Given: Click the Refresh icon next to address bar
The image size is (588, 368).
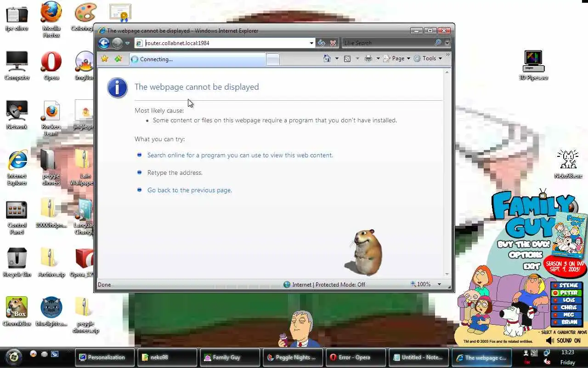Looking at the screenshot, I should 322,43.
